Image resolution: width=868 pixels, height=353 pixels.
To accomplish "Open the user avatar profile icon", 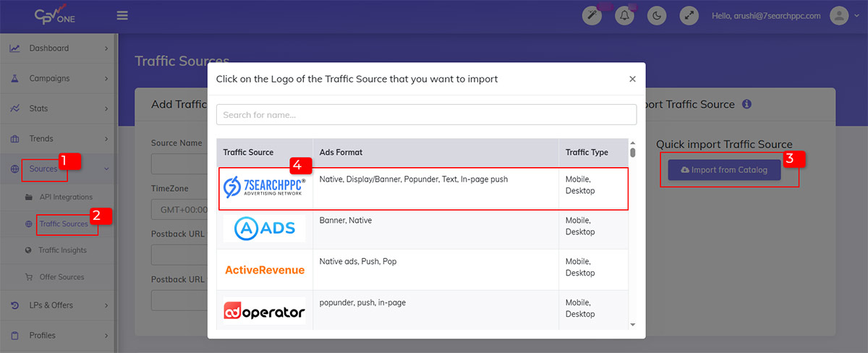I will pyautogui.click(x=838, y=15).
